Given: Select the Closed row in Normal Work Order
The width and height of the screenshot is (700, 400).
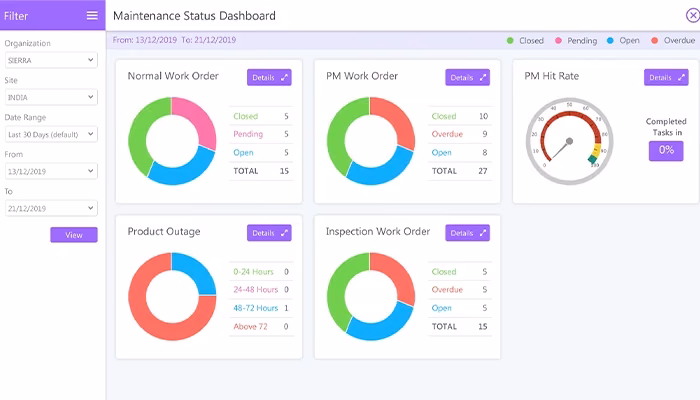Looking at the screenshot, I should [261, 116].
